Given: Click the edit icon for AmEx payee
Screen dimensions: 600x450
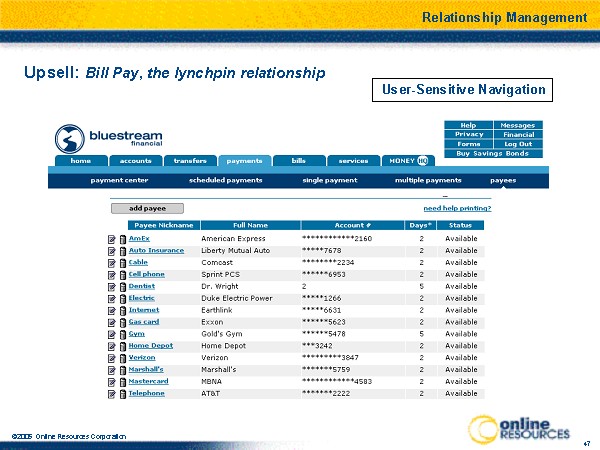Looking at the screenshot, I should 112,239.
